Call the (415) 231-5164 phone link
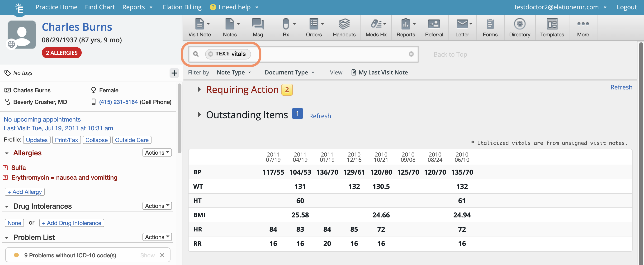The image size is (644, 265). point(118,102)
